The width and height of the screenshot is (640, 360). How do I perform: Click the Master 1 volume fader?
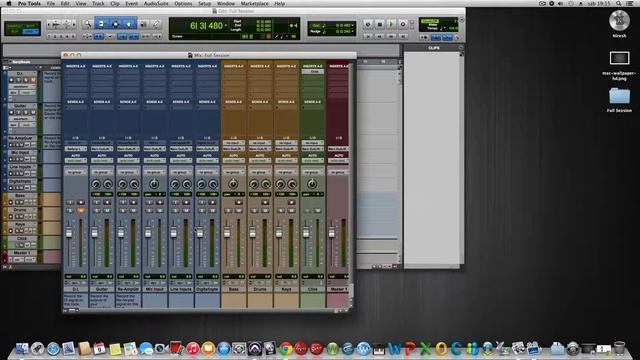click(331, 233)
